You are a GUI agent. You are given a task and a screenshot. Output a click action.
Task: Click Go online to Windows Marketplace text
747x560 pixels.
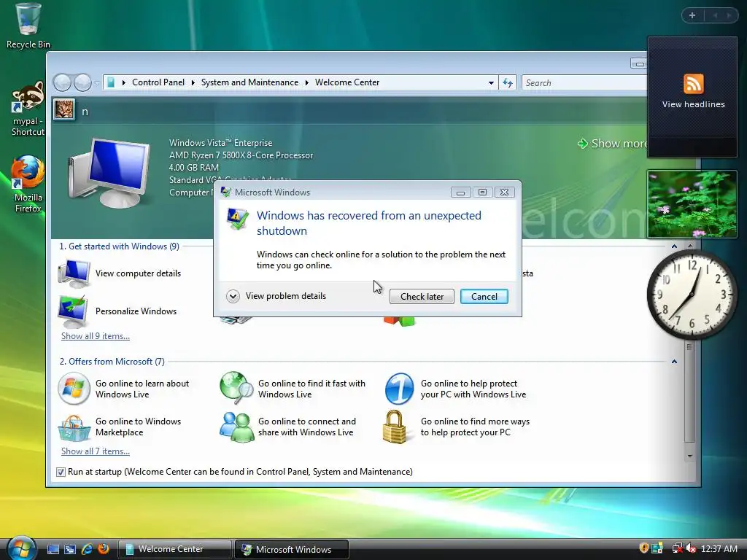click(x=138, y=427)
